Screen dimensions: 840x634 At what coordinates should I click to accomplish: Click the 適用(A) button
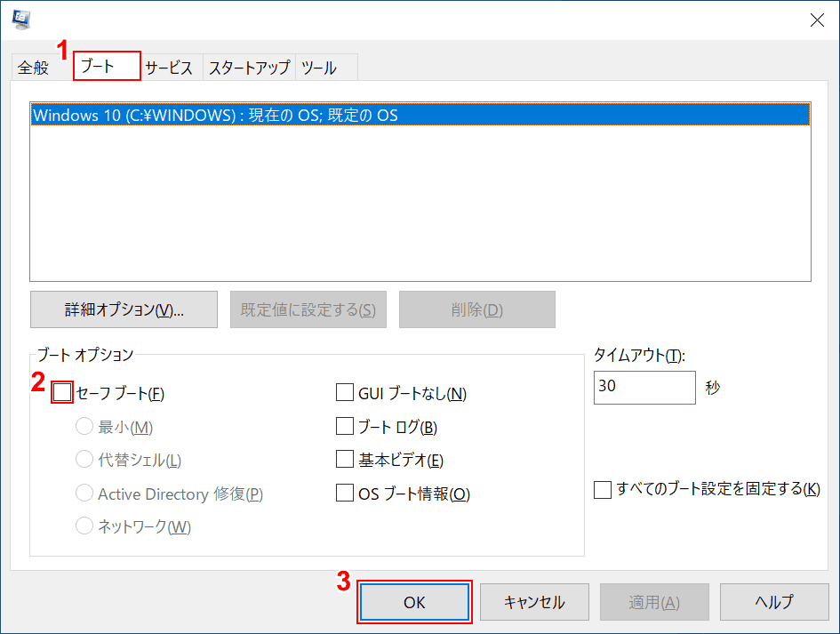click(x=654, y=602)
